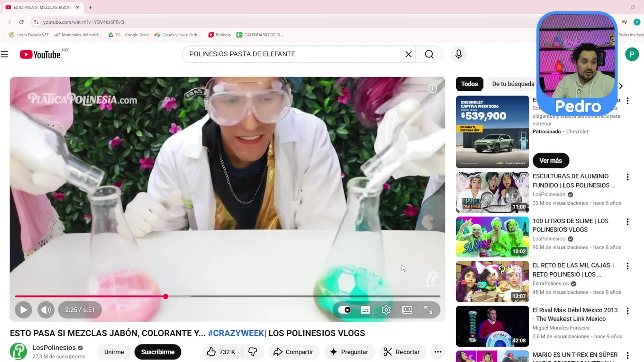This screenshot has width=644, height=362.
Task: Click browser forward navigation arrow
Action: (x=9, y=22)
